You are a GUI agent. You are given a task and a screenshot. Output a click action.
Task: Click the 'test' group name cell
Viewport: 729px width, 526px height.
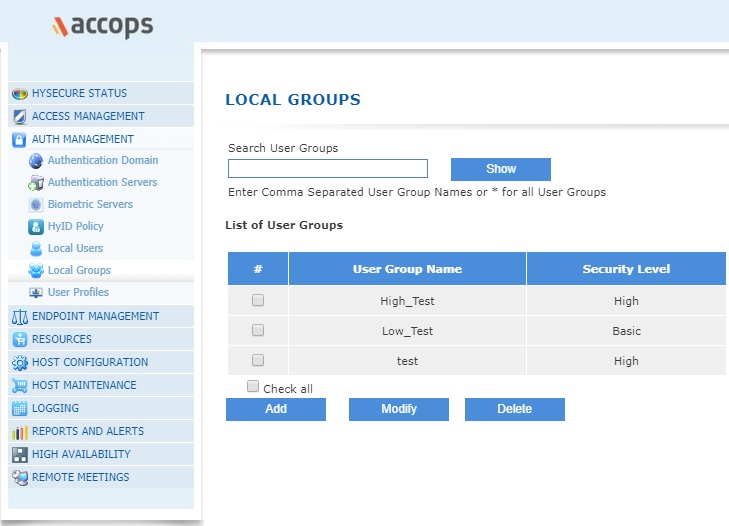click(407, 361)
